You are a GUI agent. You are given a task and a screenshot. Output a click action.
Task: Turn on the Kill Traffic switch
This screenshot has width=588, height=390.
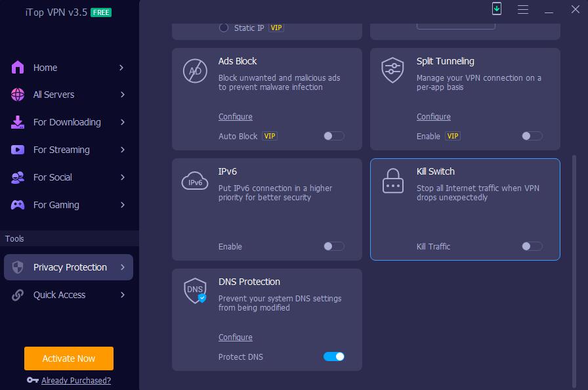coord(532,246)
